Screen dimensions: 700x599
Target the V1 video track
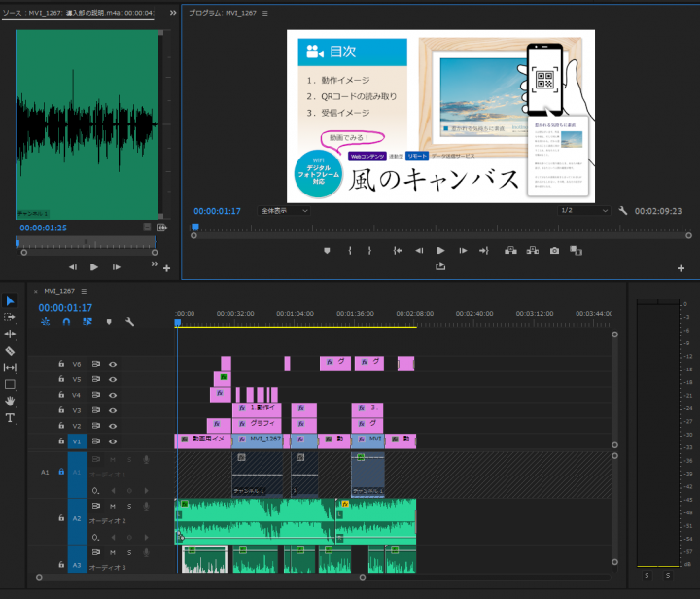pyautogui.click(x=77, y=441)
